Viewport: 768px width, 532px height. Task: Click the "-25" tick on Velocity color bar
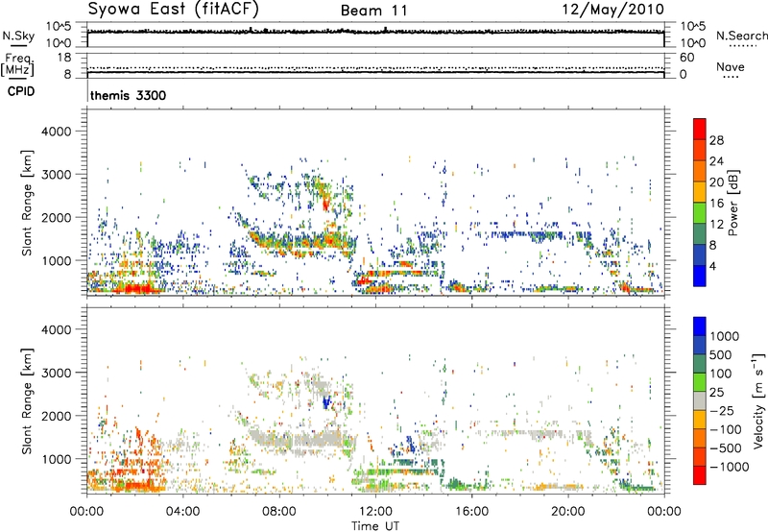coord(723,410)
